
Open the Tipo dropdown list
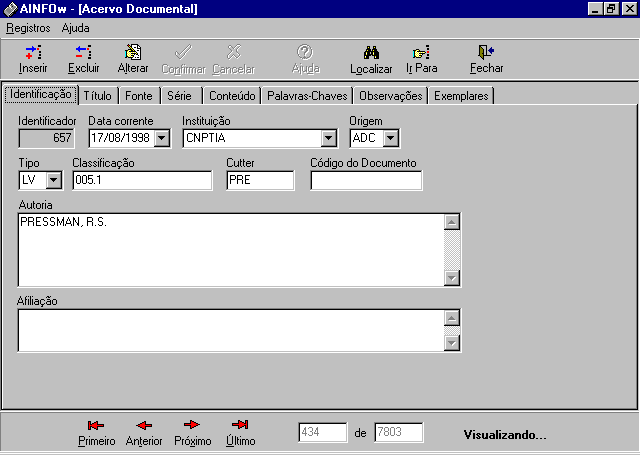coord(53,180)
